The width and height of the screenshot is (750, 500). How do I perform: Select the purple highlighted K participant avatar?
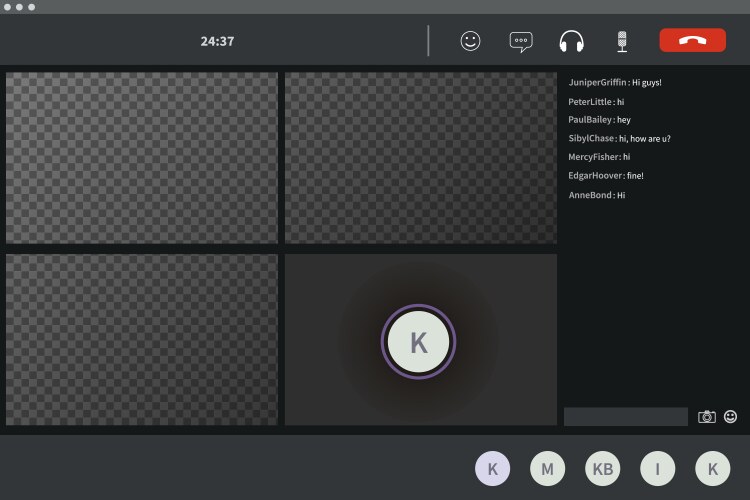[492, 468]
